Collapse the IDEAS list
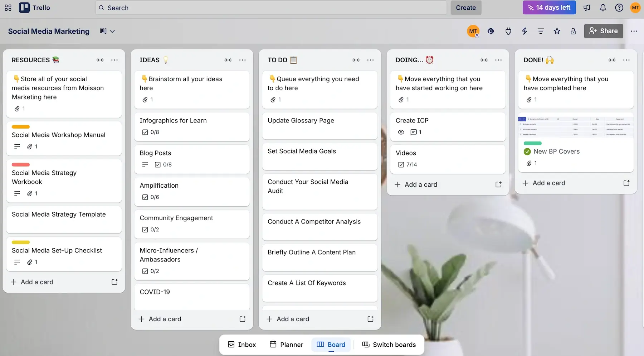This screenshot has height=356, width=644. tap(228, 60)
